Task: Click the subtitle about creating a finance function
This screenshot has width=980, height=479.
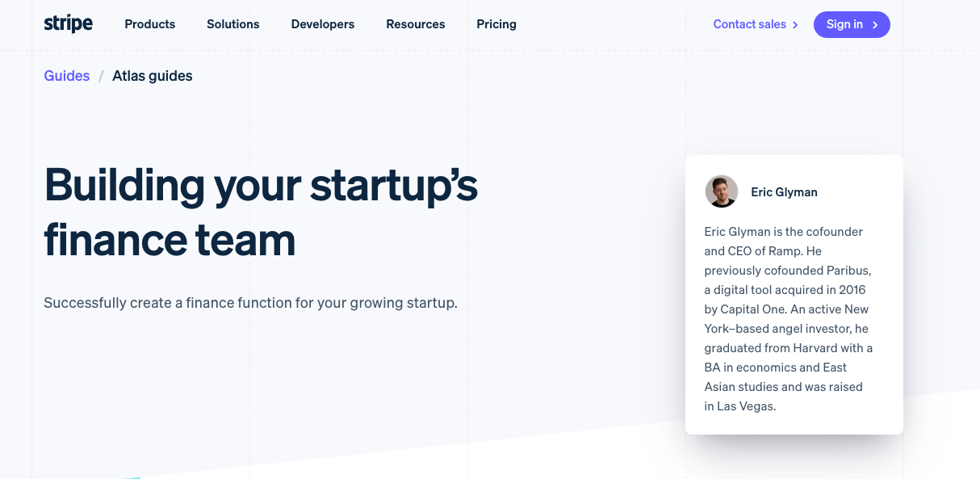Action: pyautogui.click(x=250, y=303)
